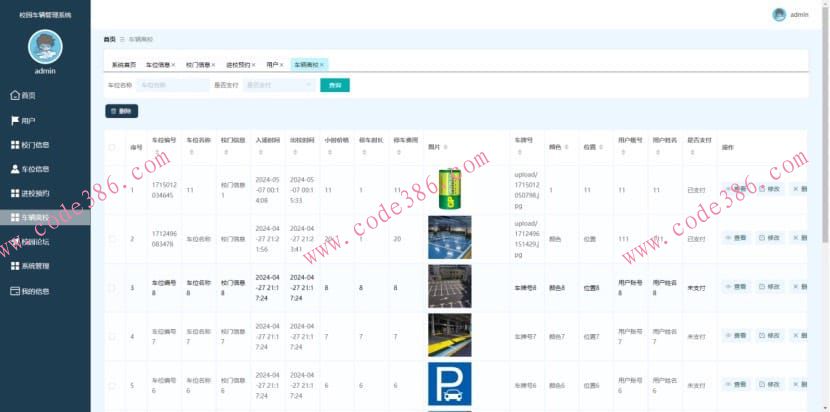The image size is (830, 412).
Task: Sort table by 停车时长 column arrows
Action: pyautogui.click(x=364, y=152)
